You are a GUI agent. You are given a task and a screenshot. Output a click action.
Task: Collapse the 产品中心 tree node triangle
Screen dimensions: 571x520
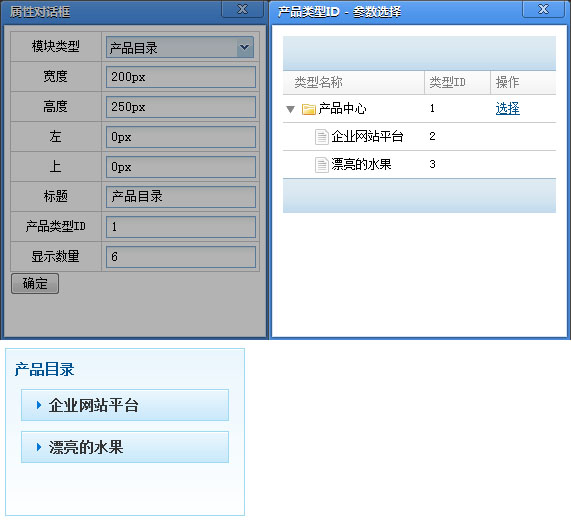point(290,109)
